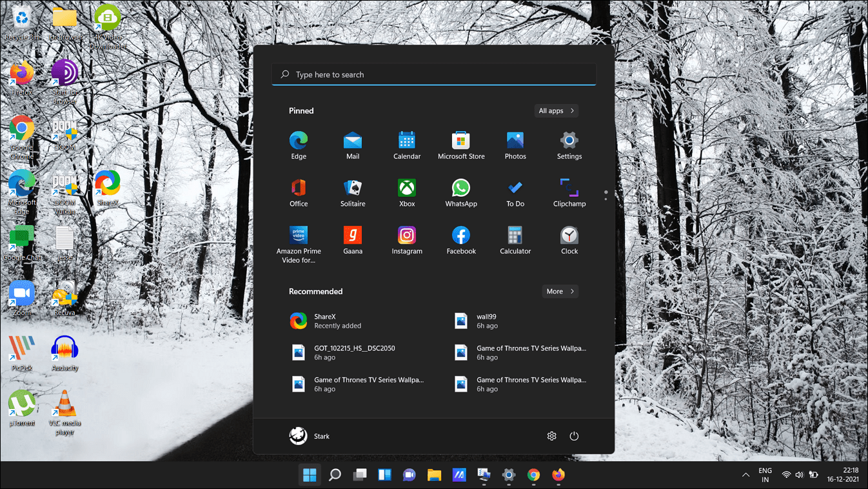868x489 pixels.
Task: Launch the Photos app
Action: 515,146
